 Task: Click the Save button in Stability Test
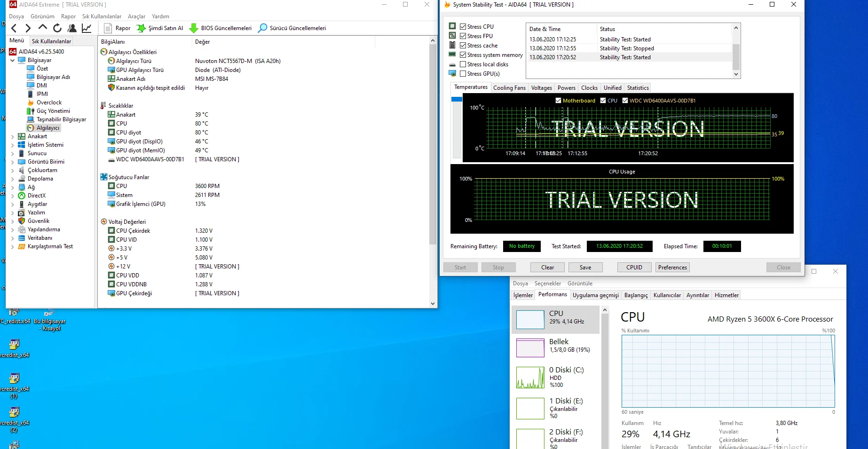(x=585, y=268)
